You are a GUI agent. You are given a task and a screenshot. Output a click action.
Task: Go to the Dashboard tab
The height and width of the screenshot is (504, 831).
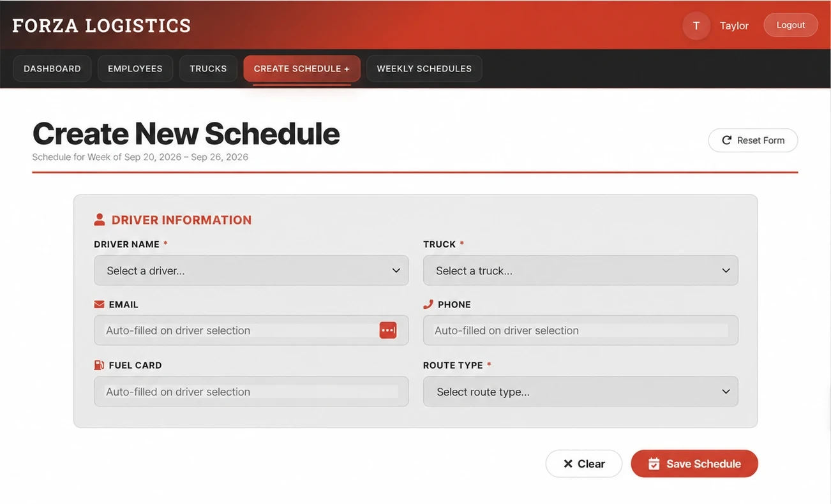coord(52,68)
